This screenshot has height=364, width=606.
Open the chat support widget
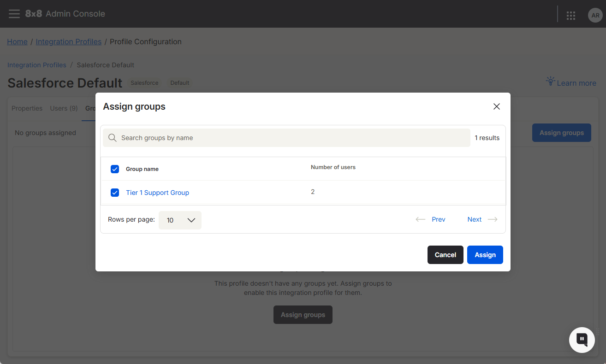(582, 340)
